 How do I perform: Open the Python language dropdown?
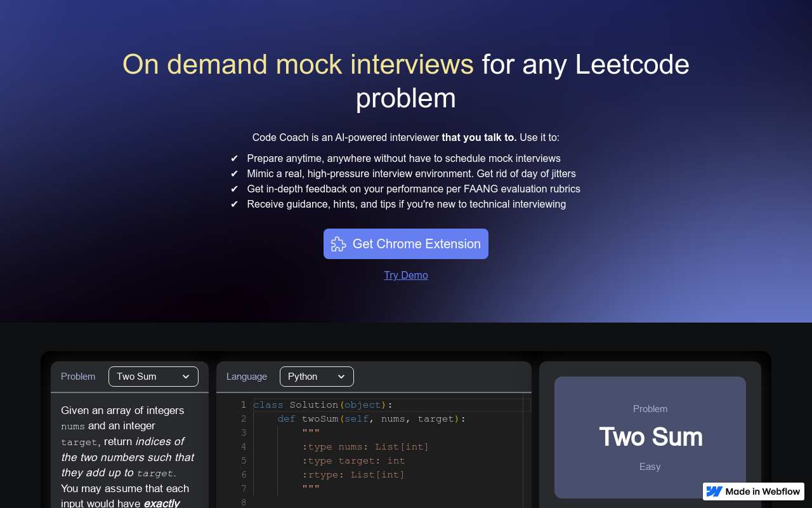coord(317,377)
